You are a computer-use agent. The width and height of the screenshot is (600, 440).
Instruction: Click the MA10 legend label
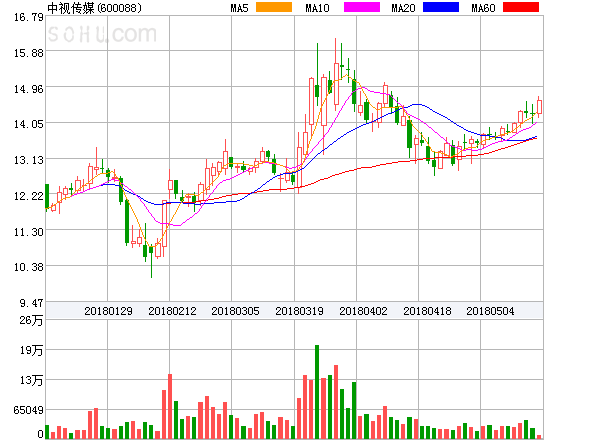(x=317, y=8)
